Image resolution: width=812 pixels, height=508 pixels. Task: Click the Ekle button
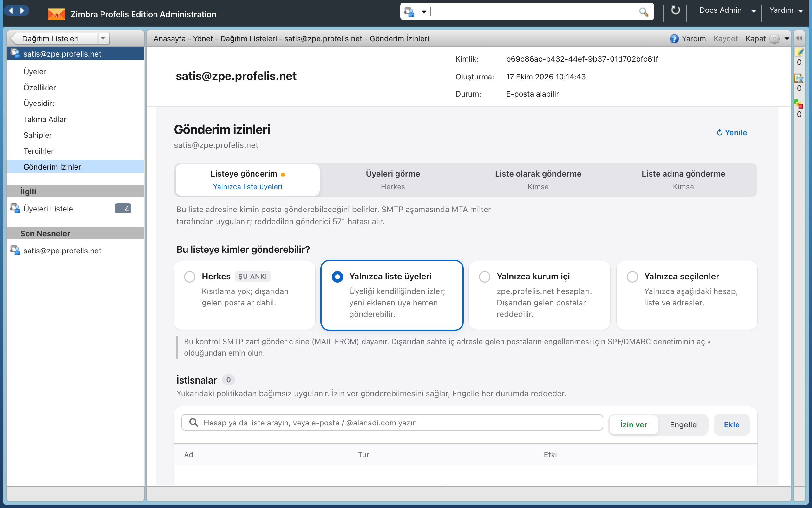(x=731, y=425)
